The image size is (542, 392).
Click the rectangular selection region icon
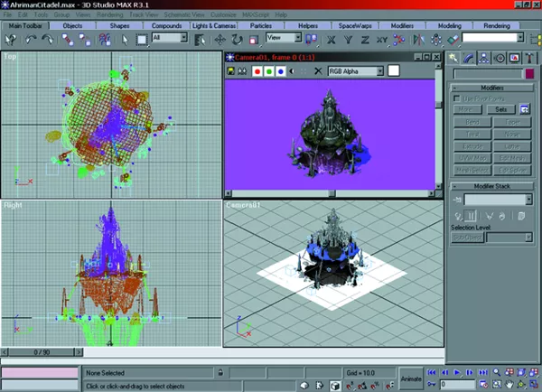click(x=142, y=40)
